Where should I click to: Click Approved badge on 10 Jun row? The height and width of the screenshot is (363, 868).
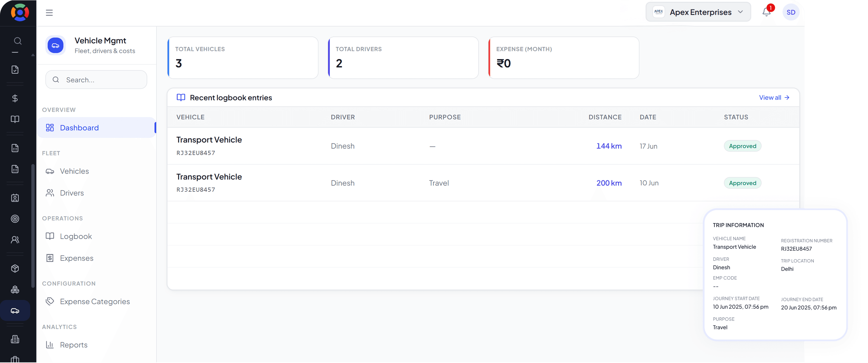(x=742, y=183)
